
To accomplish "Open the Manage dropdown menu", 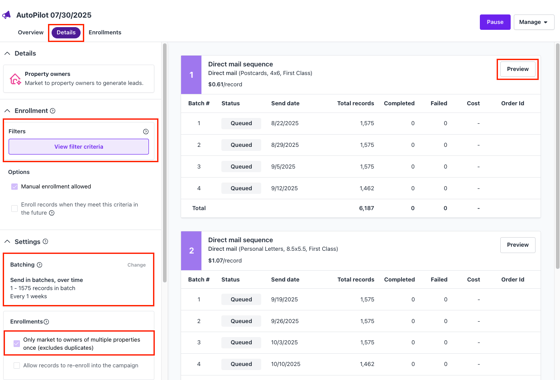I will click(534, 22).
